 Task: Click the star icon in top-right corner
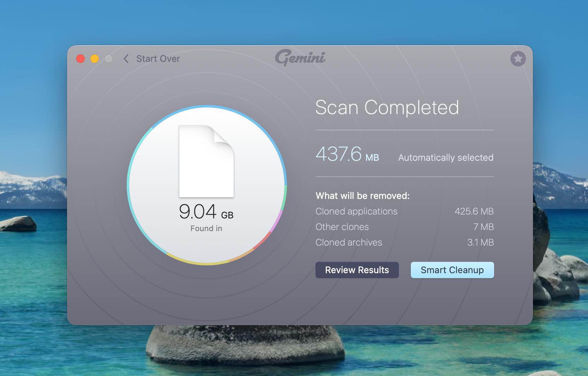(518, 59)
